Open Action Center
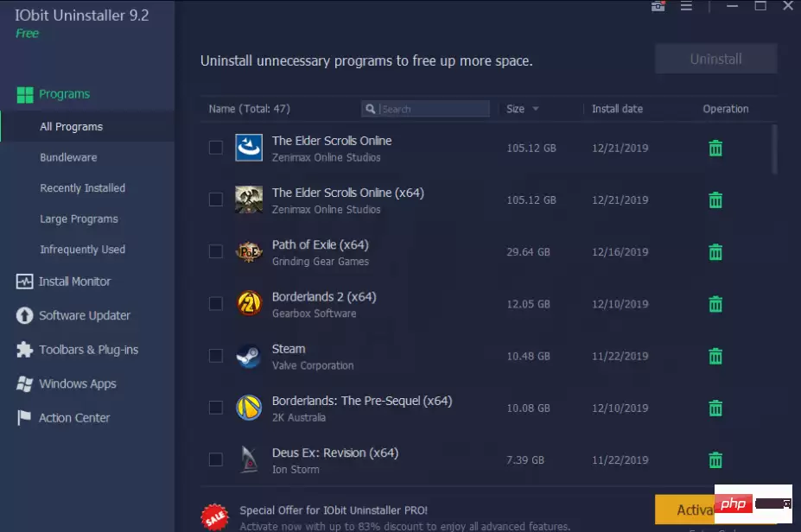The height and width of the screenshot is (532, 801). tap(74, 418)
